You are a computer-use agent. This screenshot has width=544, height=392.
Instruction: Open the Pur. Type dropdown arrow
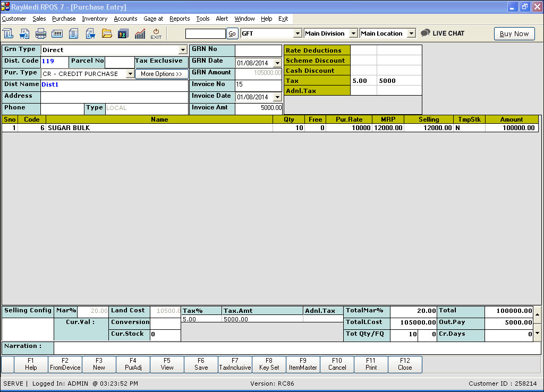click(130, 74)
